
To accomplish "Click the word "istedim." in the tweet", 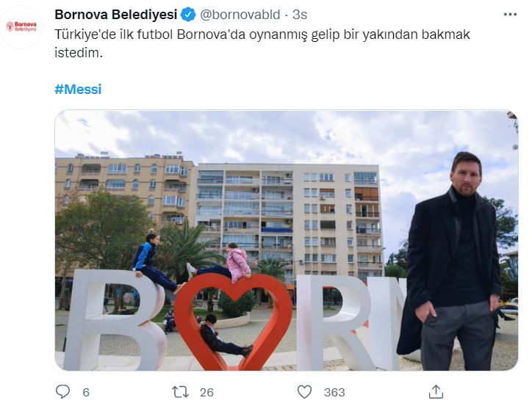I will click(79, 53).
